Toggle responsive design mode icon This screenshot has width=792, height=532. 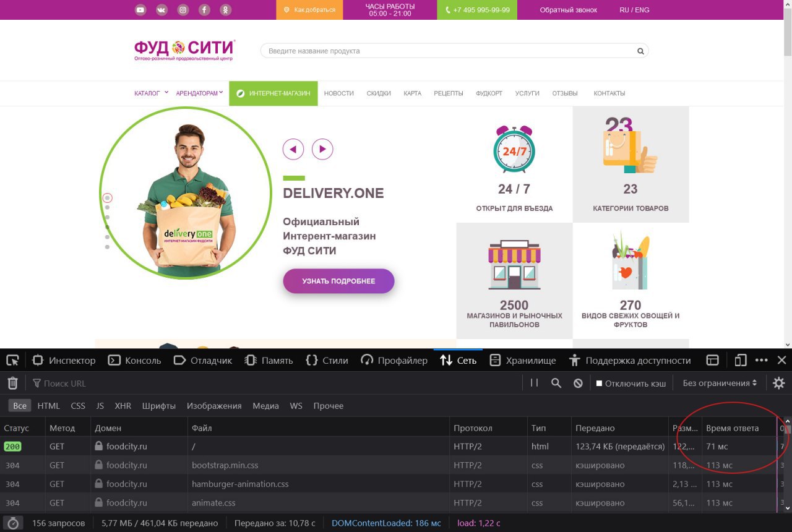[741, 360]
